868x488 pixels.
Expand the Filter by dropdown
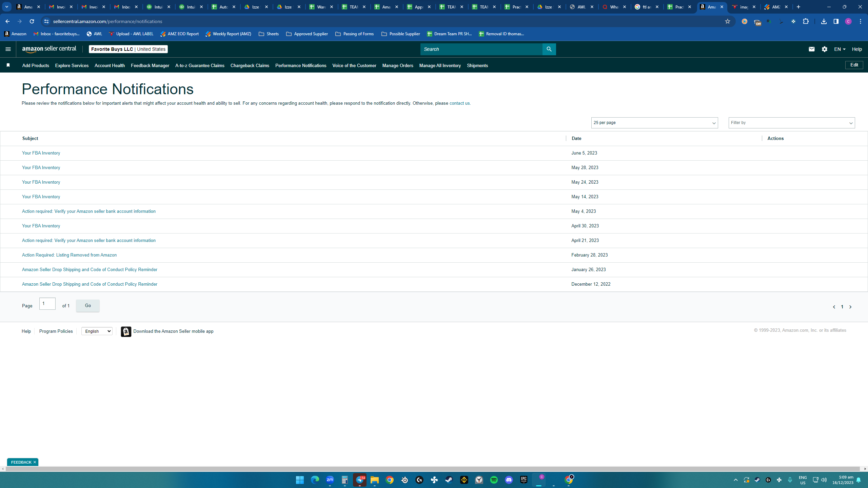click(x=792, y=123)
